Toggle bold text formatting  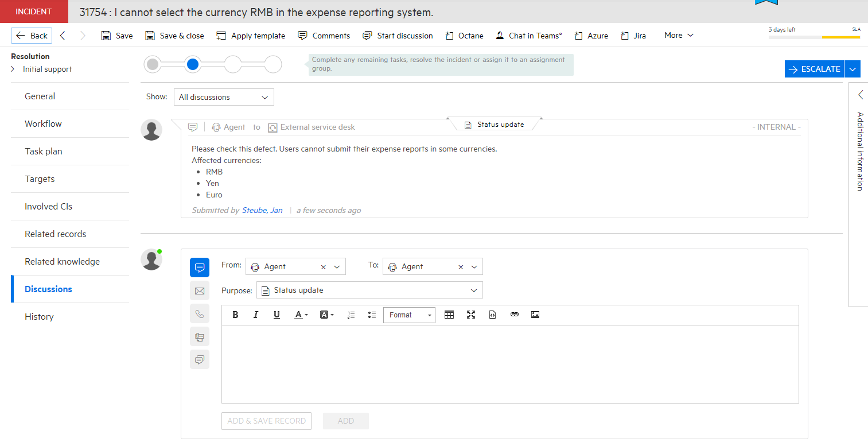(x=235, y=315)
